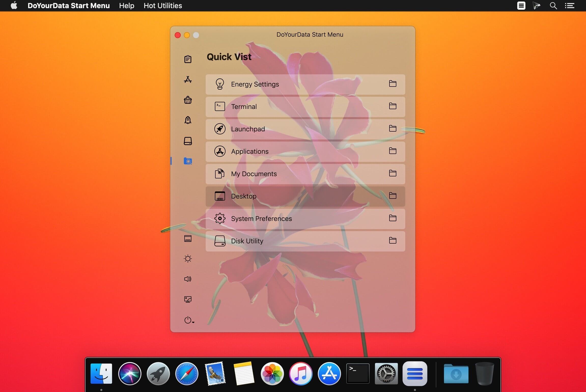Select the disk drive sidebar icon
Viewport: 586px width, 392px height.
pyautogui.click(x=188, y=141)
